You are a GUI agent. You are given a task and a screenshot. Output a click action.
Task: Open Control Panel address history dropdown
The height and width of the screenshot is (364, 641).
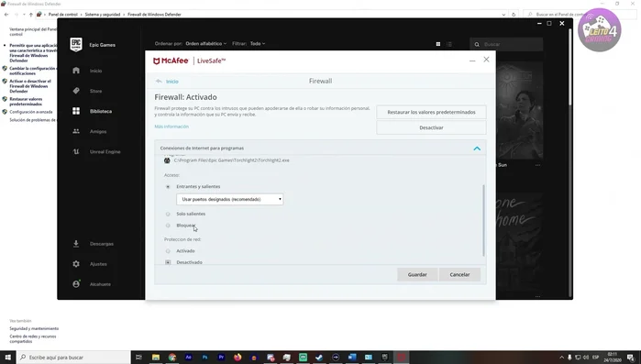503,15
